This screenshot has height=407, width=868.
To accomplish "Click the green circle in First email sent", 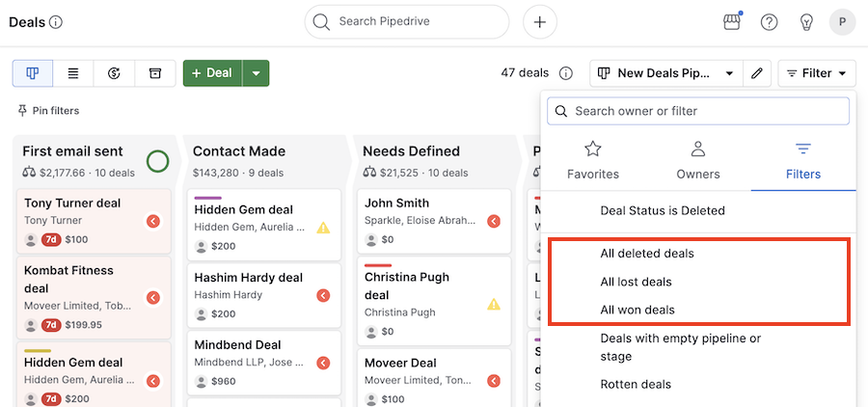I will point(158,161).
